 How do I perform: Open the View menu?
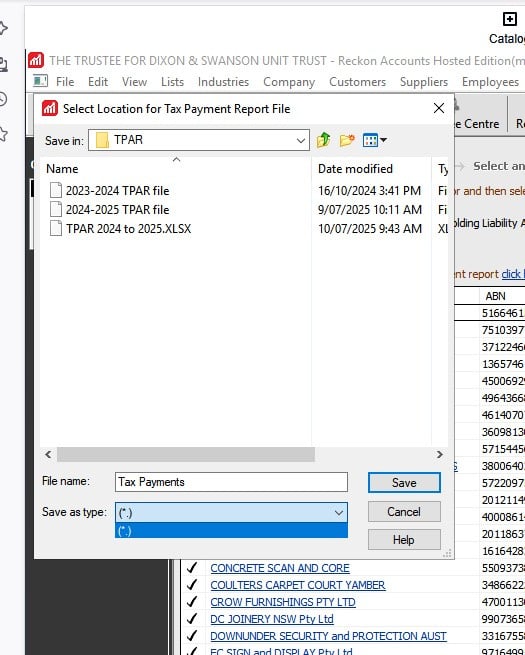[x=134, y=81]
